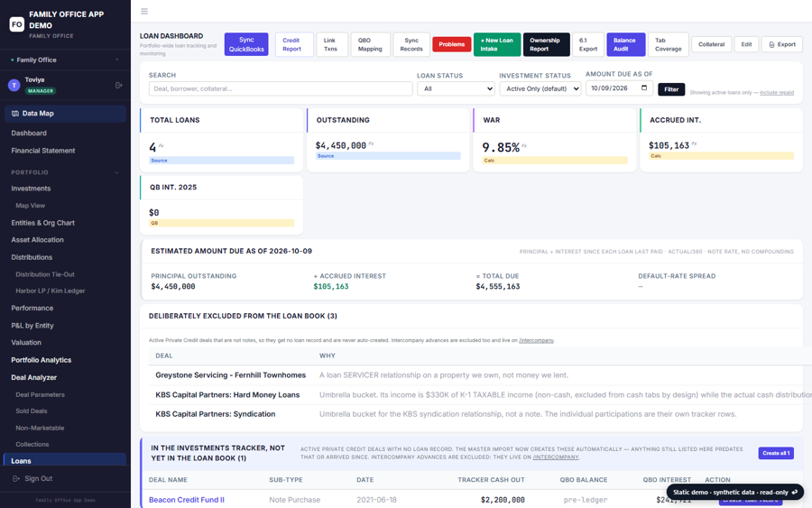Click the fx marker beside WAR value
The height and width of the screenshot is (508, 812).
click(x=524, y=145)
